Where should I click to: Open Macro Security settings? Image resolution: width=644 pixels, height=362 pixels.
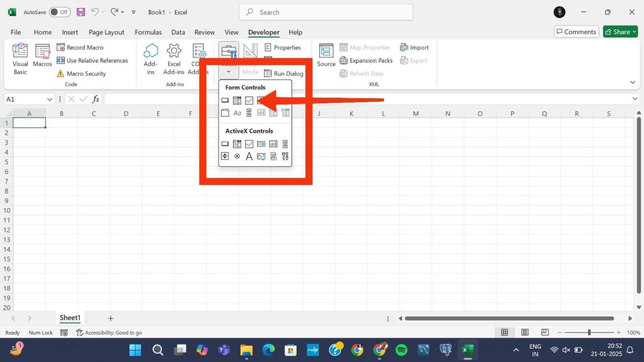(81, 73)
